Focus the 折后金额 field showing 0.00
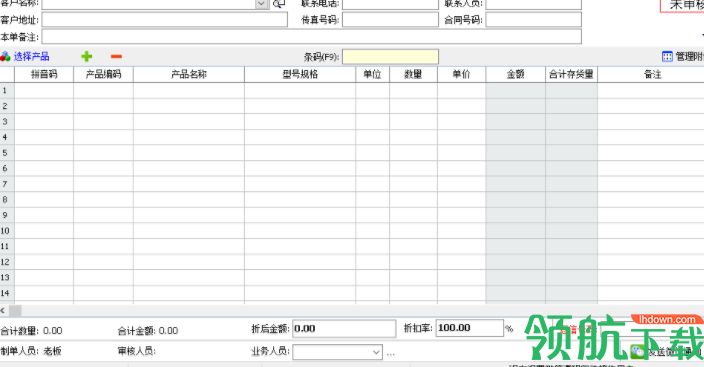704x367 pixels. click(344, 328)
